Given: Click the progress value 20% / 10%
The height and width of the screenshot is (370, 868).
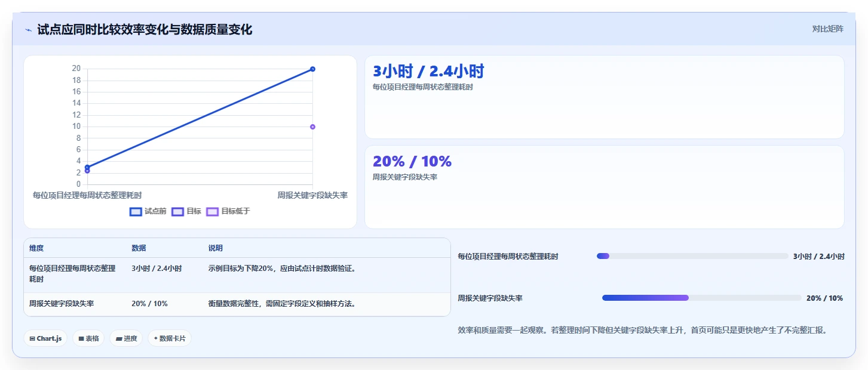Looking at the screenshot, I should [x=824, y=298].
